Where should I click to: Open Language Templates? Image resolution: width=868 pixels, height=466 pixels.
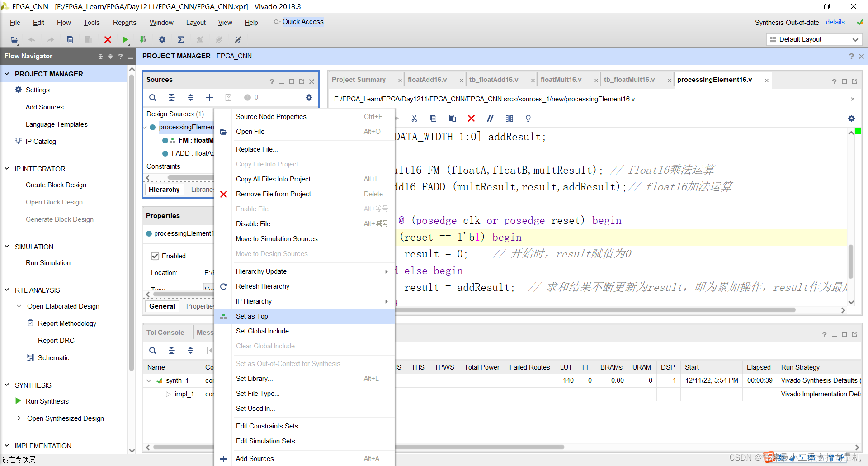57,124
